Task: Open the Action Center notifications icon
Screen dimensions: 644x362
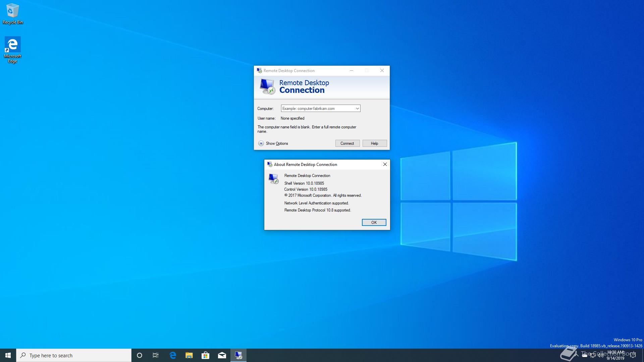Action: tap(633, 355)
